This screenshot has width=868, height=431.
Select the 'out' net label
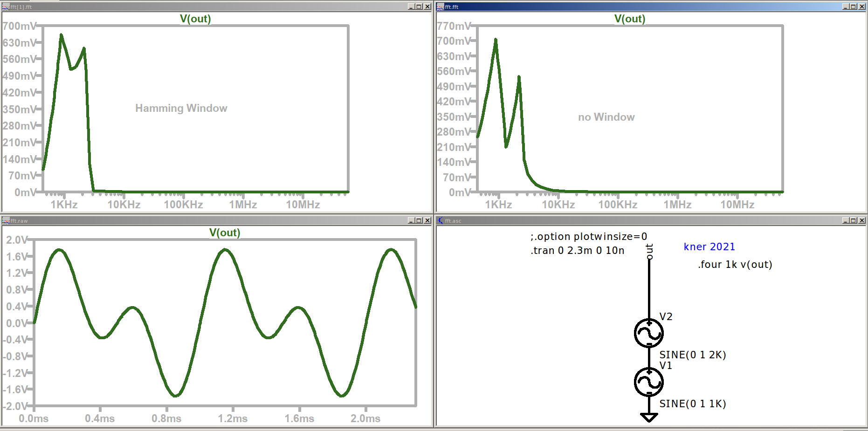pyautogui.click(x=649, y=251)
